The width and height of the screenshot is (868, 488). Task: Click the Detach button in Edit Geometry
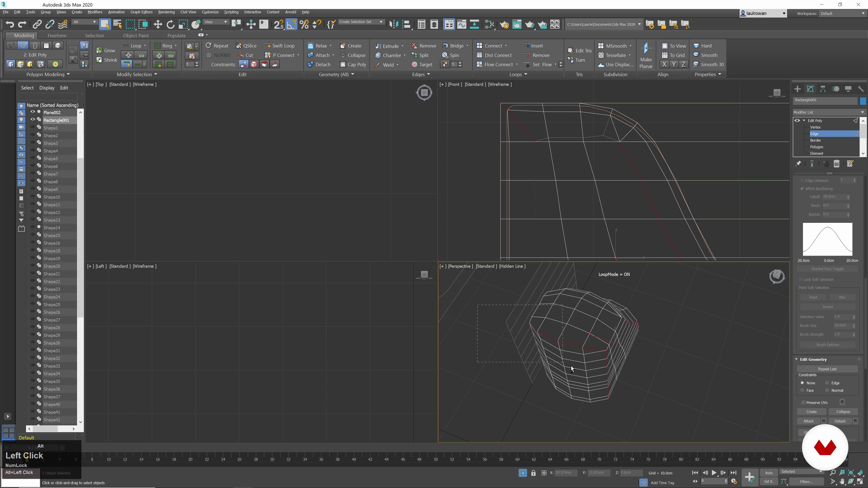(840, 421)
